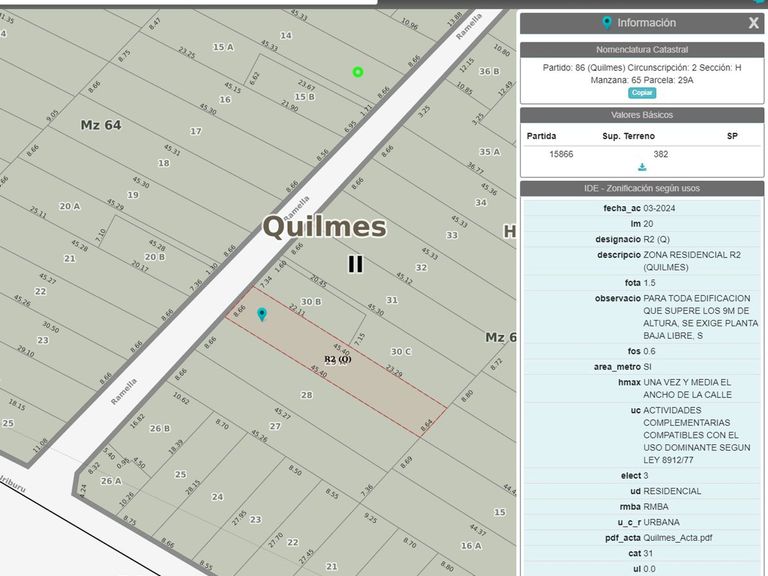Click parcel 34 label

coord(480,202)
